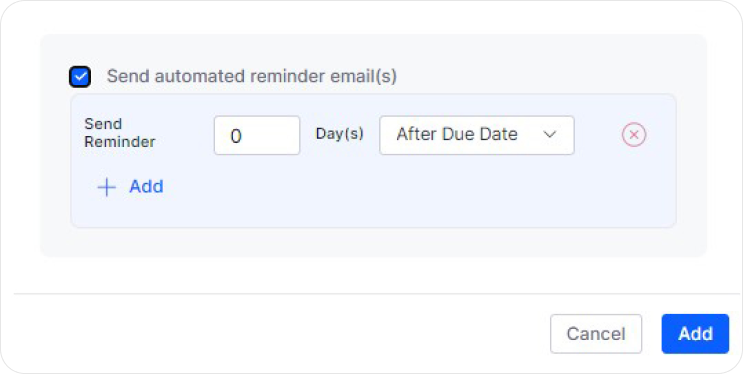Click the blue plus icon beside Add
The width and height of the screenshot is (743, 374).
(x=107, y=187)
